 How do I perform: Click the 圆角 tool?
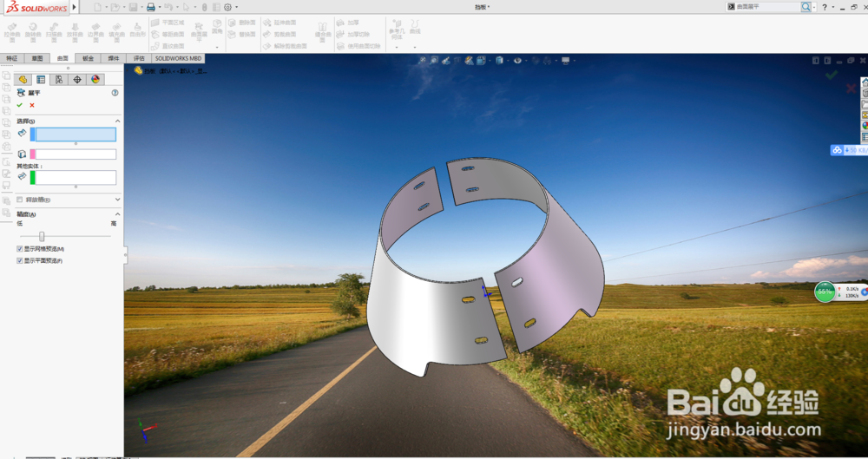(x=217, y=27)
